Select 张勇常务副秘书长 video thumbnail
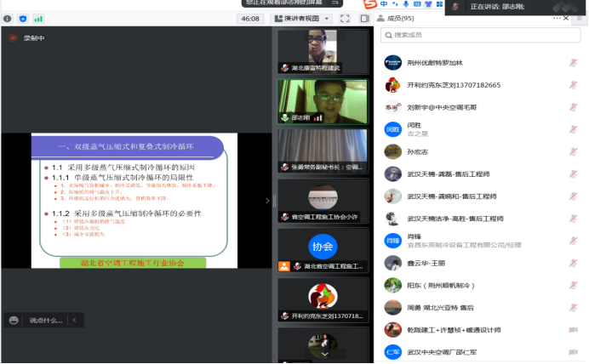The image size is (589, 364). pyautogui.click(x=323, y=151)
